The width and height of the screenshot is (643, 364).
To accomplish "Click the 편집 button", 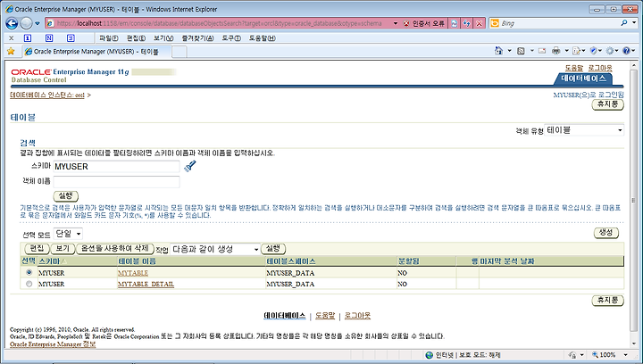I will (37, 249).
